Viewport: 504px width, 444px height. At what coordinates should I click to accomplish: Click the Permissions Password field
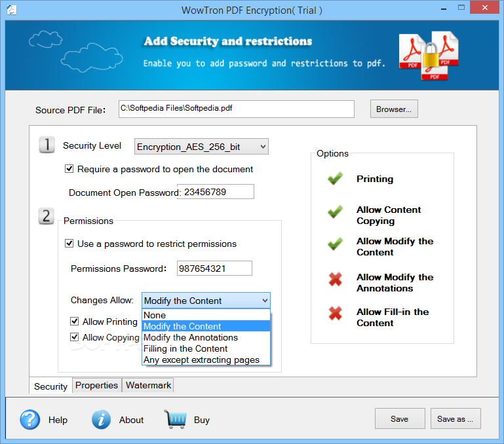point(214,268)
